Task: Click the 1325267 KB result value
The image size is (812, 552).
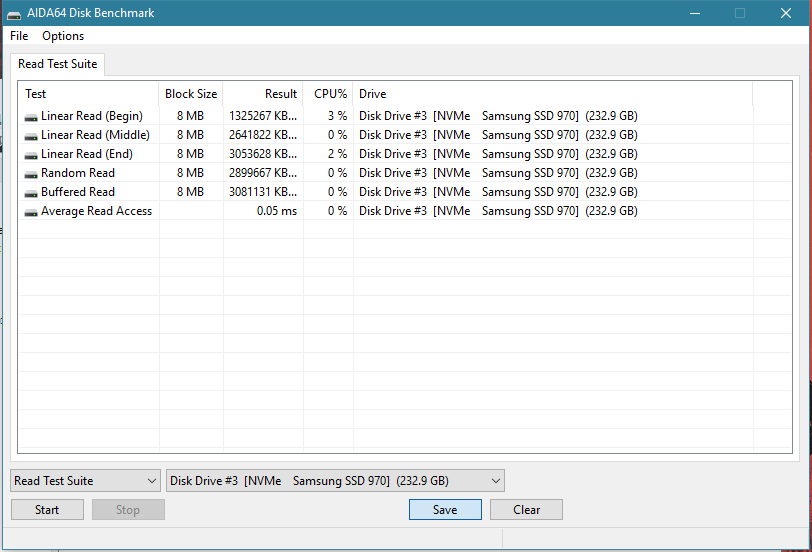Action: point(263,116)
